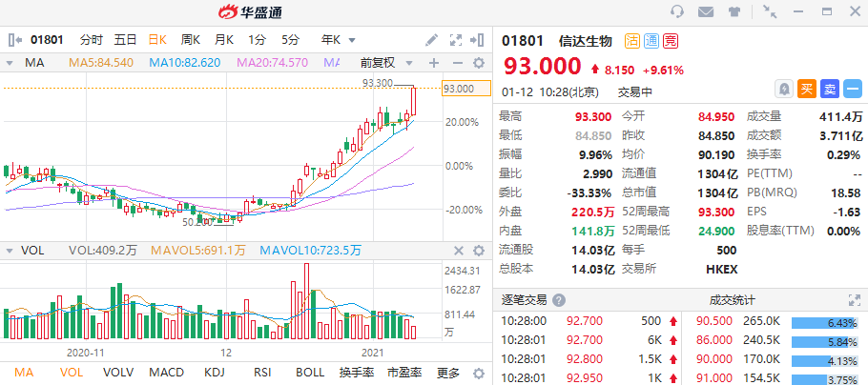Zoom out chart with minus icon

[x=457, y=63]
